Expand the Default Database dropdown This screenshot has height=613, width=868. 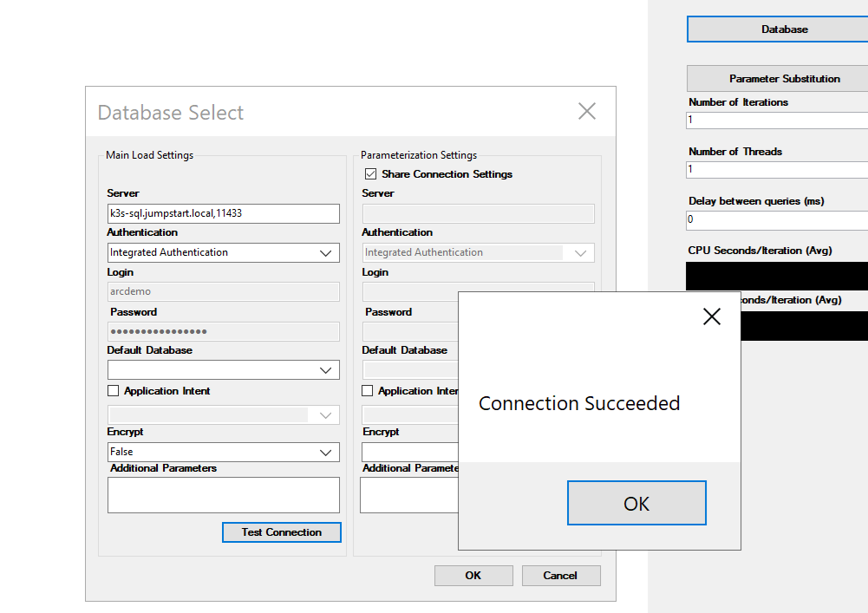[224, 370]
